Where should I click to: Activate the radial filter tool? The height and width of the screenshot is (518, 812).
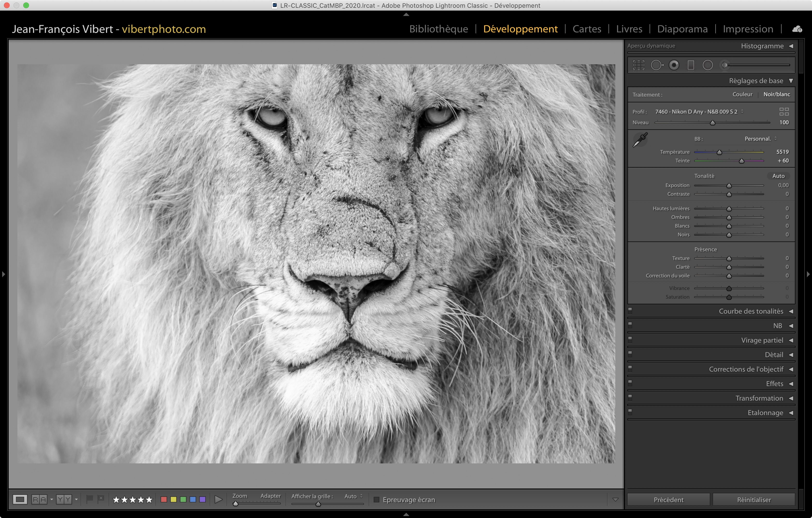707,65
